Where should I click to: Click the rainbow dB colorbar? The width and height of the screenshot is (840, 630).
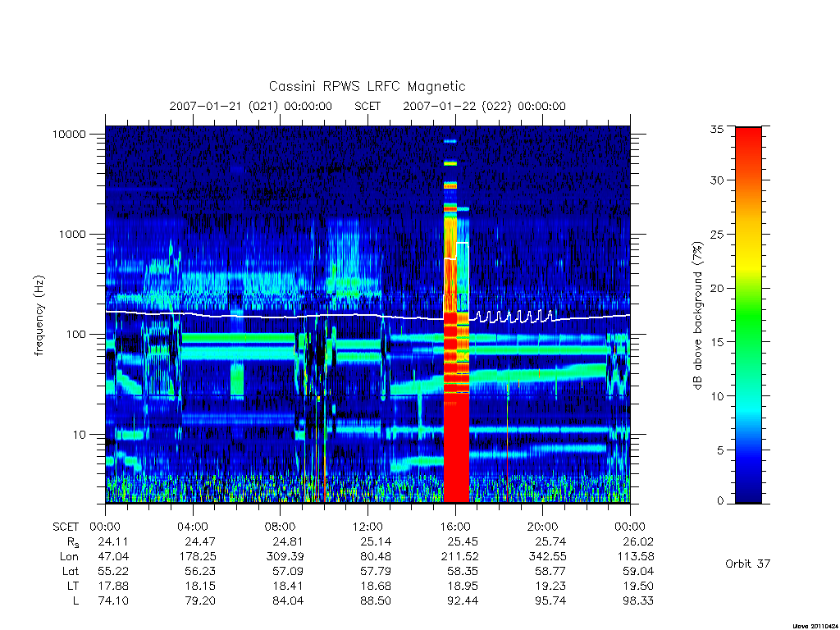pyautogui.click(x=748, y=315)
